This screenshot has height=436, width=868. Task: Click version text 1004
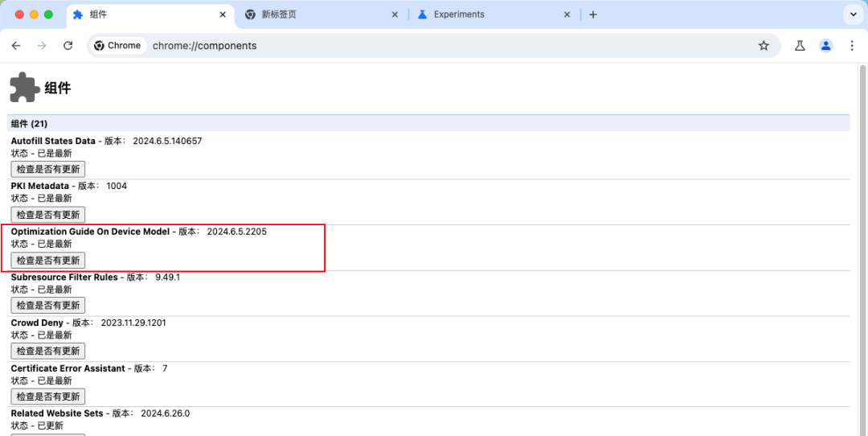click(x=117, y=186)
